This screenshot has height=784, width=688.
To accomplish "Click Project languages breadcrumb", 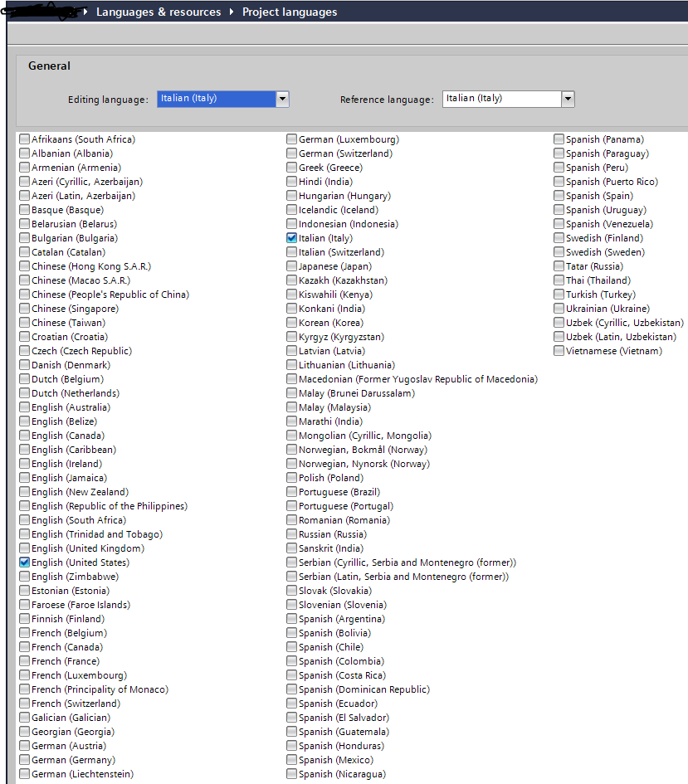I will pyautogui.click(x=290, y=12).
